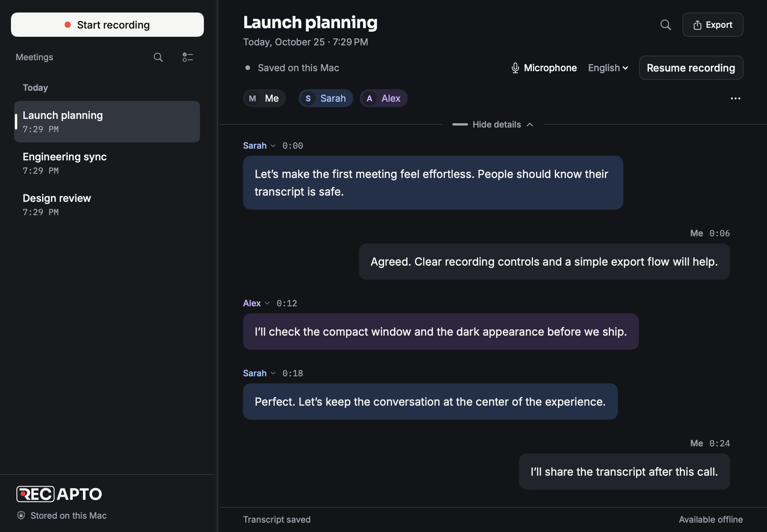Click the message about clear recording controls

(544, 261)
